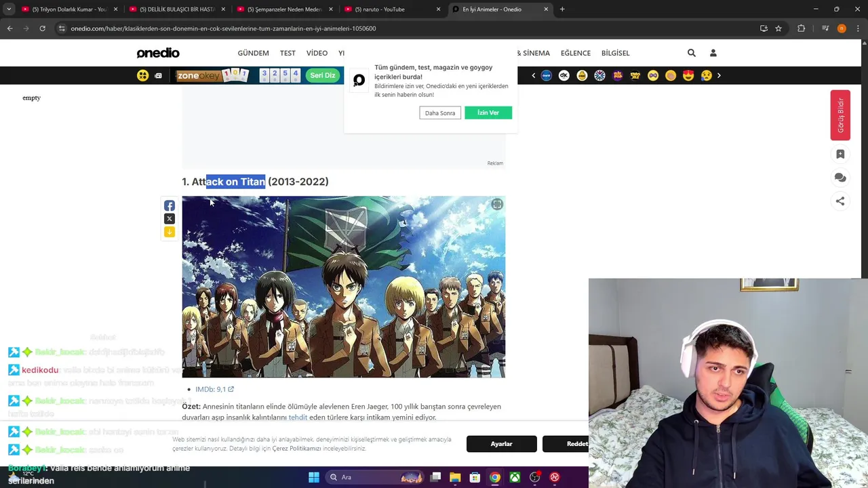Switch to Şempanzeler Neden Medeni tab
The image size is (868, 488).
pos(283,9)
